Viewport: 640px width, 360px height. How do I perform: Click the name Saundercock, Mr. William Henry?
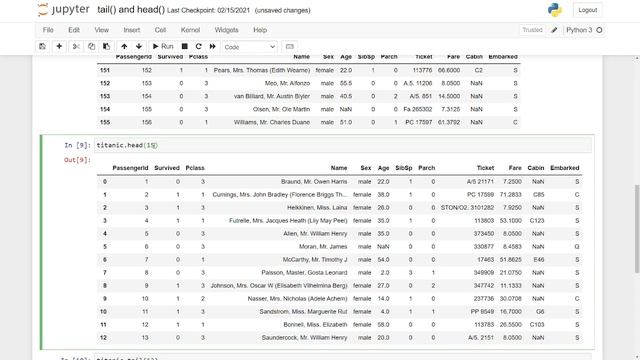click(304, 338)
